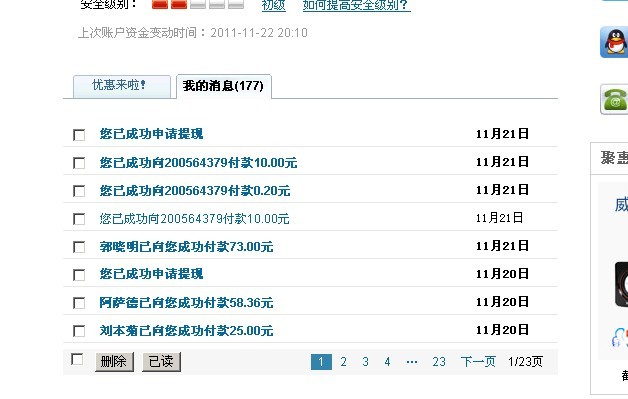
Task: Select the 我的消息(177) tab
Action: click(223, 86)
